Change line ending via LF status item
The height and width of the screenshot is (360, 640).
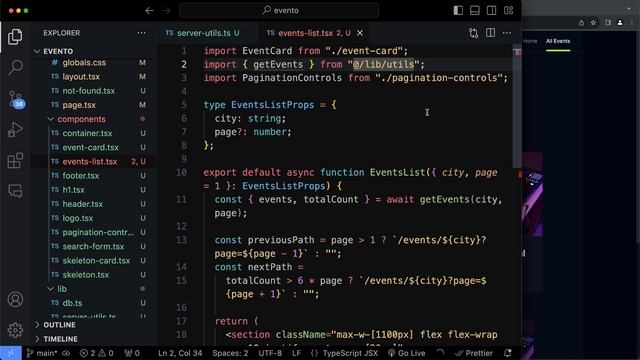[296, 353]
